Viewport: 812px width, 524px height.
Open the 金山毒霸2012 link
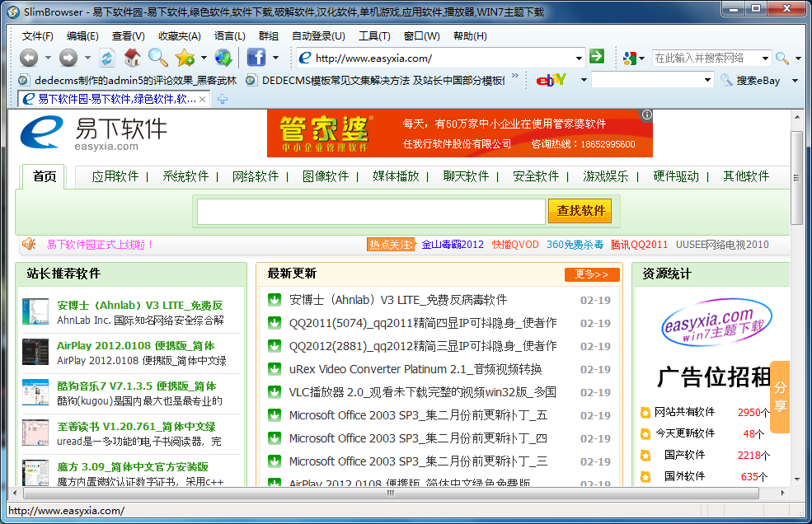coord(453,245)
